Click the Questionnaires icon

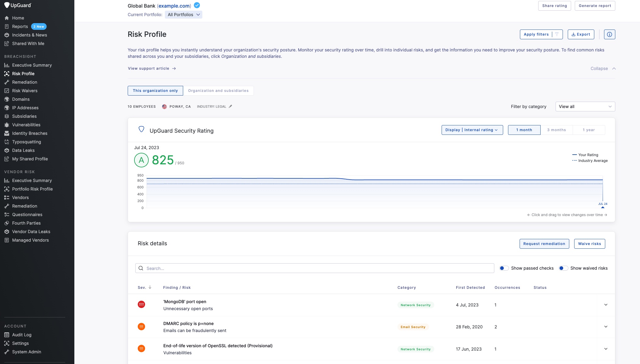(7, 215)
